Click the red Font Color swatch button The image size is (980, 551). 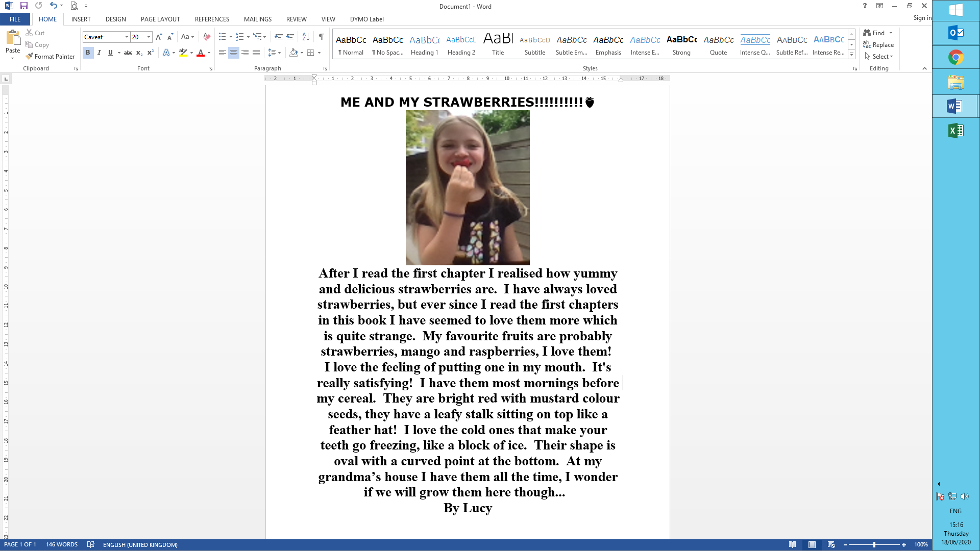[201, 53]
